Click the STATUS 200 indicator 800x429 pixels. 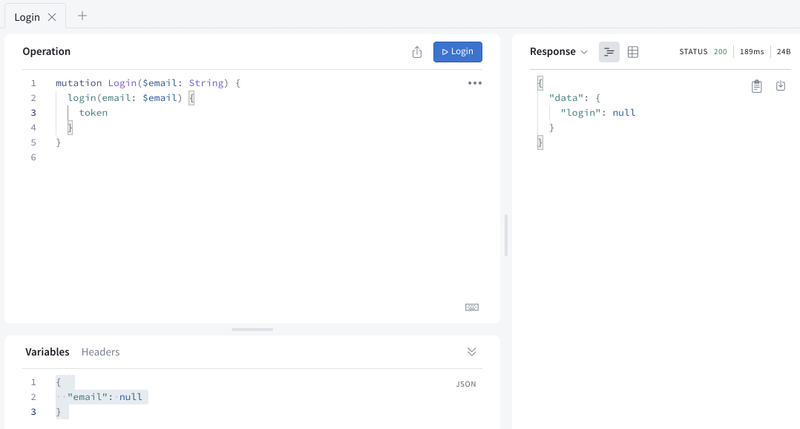click(x=703, y=52)
